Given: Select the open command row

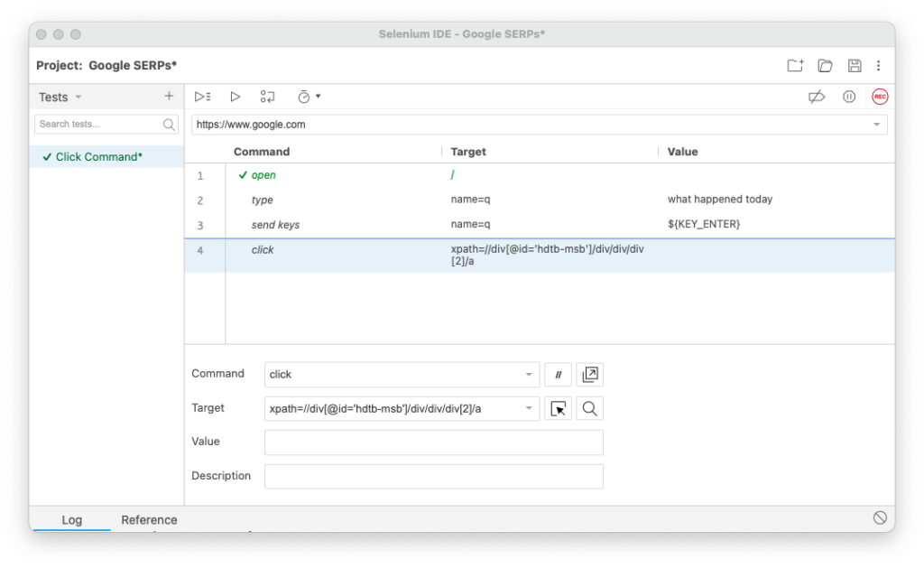Looking at the screenshot, I should [540, 175].
